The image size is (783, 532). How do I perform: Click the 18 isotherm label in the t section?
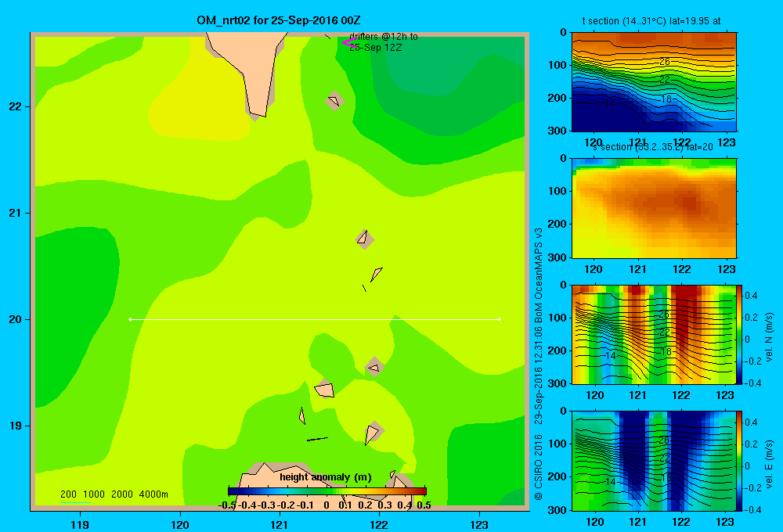666,99
